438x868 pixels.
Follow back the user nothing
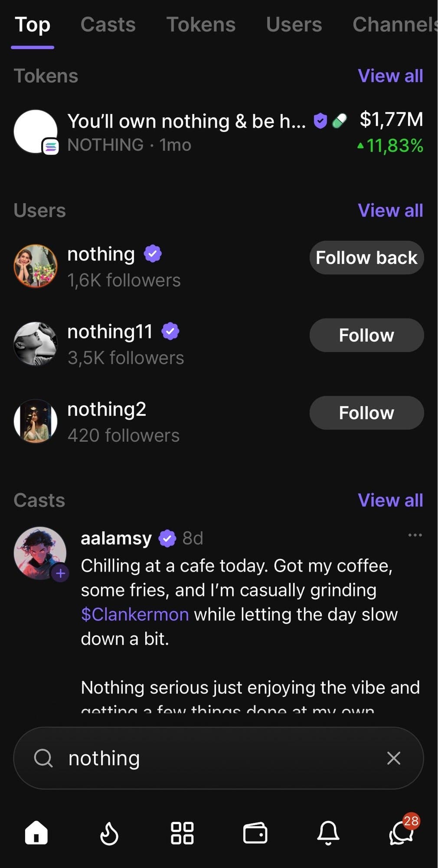pos(366,258)
